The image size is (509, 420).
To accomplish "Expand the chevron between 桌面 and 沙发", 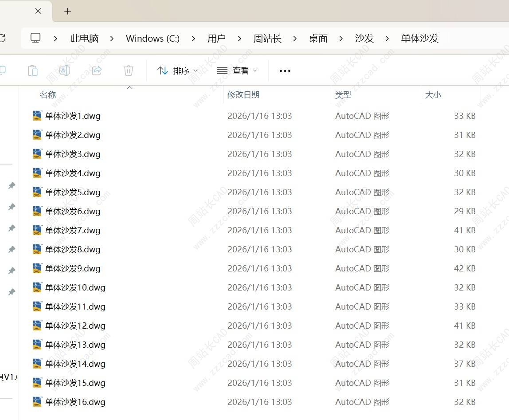I will (x=341, y=39).
